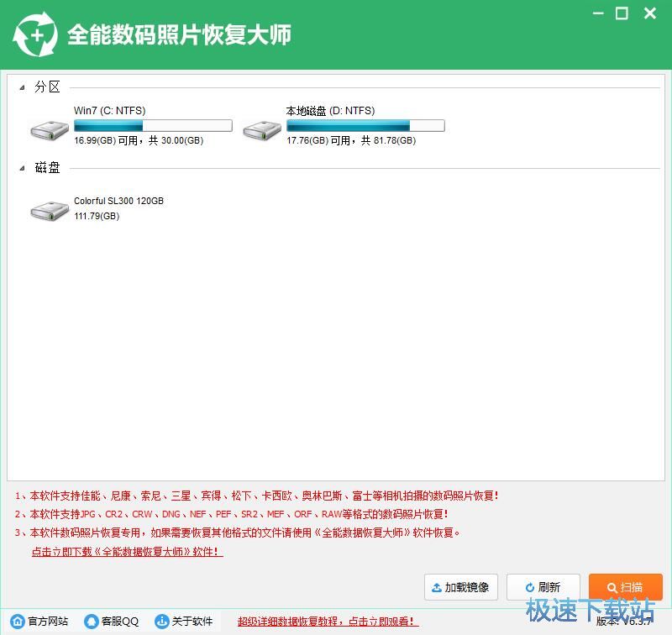Close the photo recovery application
The width and height of the screenshot is (672, 635).
[x=650, y=13]
